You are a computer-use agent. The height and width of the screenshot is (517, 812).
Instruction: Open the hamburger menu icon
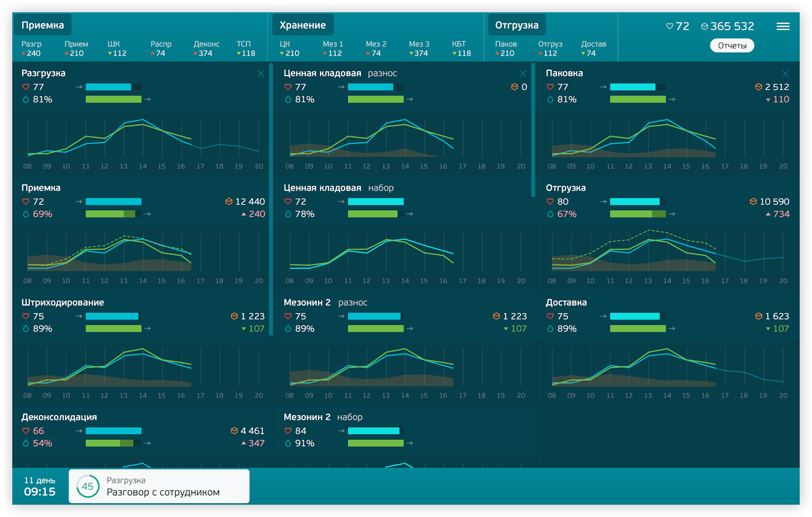pyautogui.click(x=783, y=27)
